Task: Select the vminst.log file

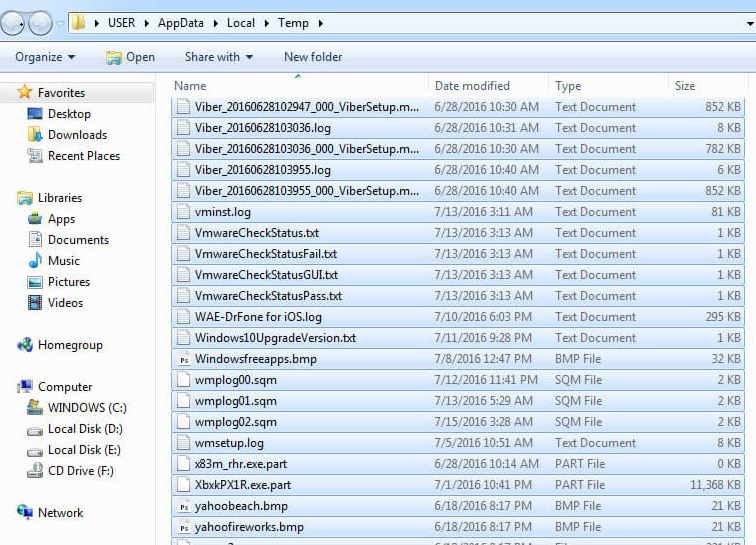Action: [x=223, y=212]
